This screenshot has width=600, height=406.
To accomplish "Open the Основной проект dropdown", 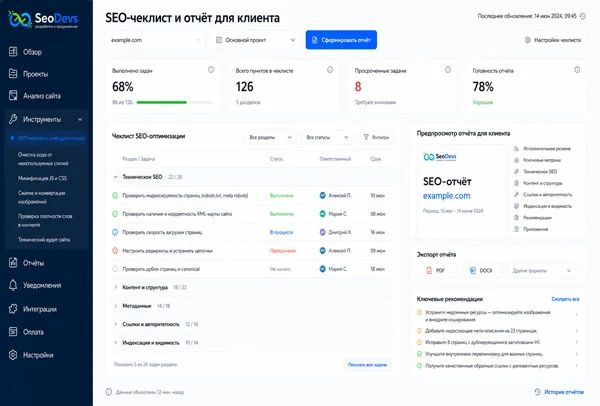I will 256,40.
